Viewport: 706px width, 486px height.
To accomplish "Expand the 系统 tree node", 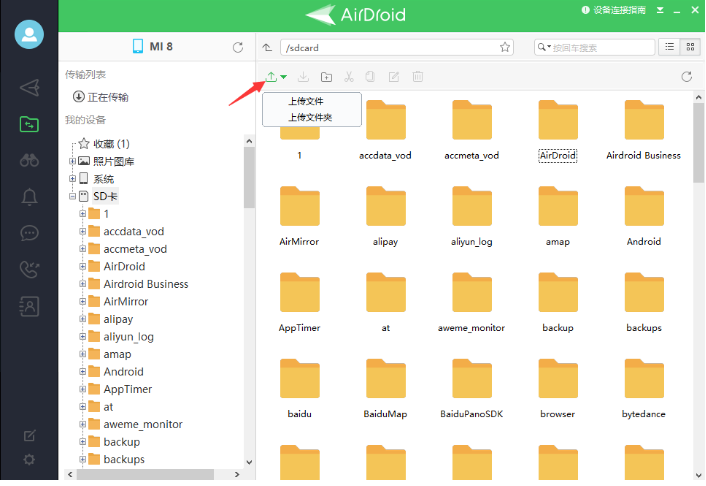I will tap(72, 179).
